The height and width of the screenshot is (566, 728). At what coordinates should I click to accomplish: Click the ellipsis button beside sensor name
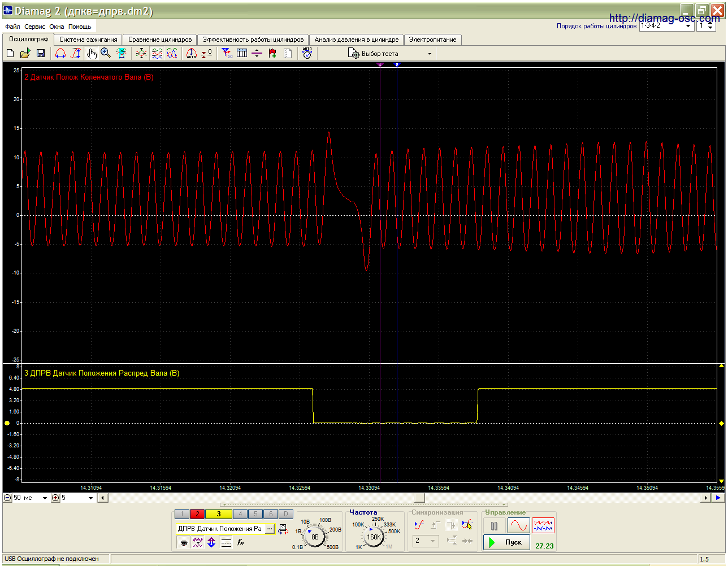coord(270,529)
